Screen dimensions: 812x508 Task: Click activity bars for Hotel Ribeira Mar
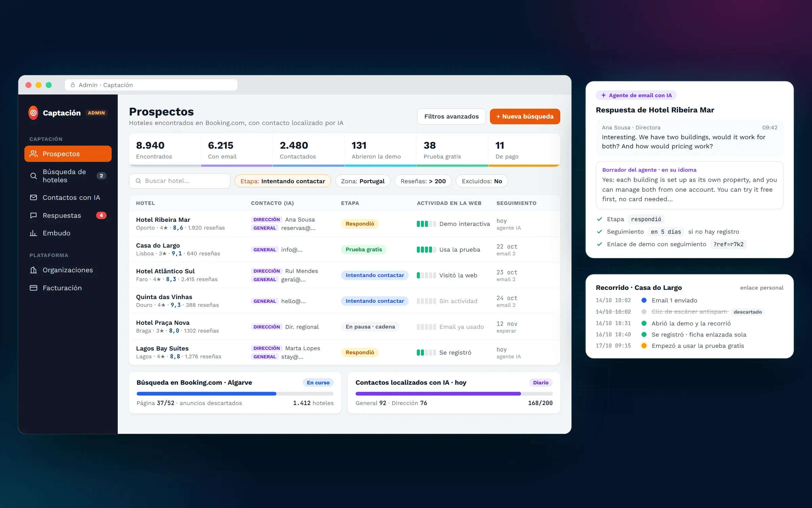(426, 224)
